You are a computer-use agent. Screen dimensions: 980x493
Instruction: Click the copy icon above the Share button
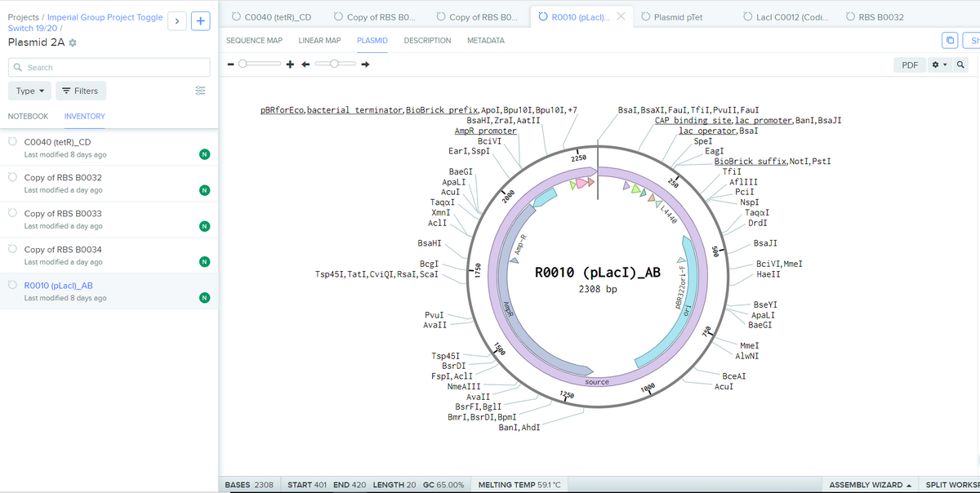coord(950,39)
